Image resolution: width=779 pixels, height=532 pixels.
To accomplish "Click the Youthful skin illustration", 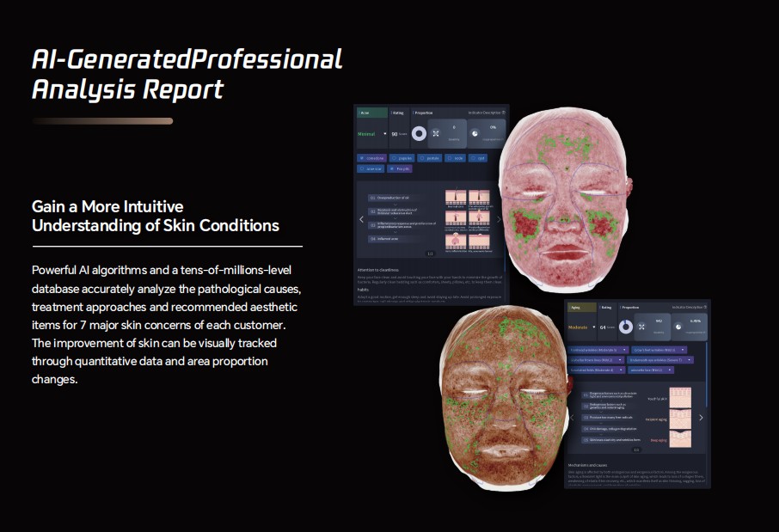I will point(679,397).
